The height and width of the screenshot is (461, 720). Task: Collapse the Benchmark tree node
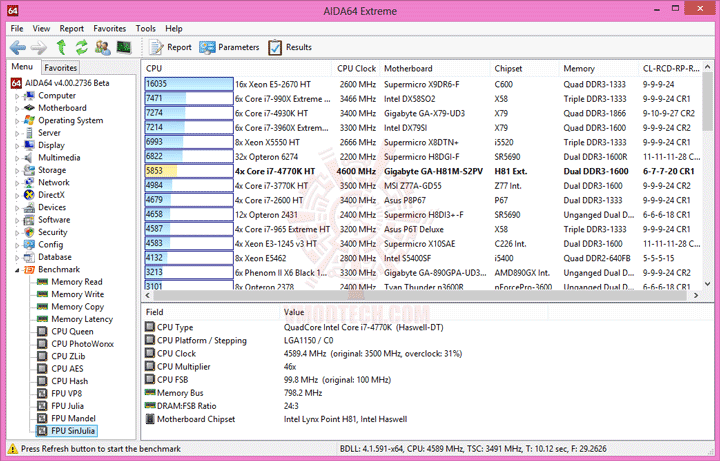[x=17, y=270]
